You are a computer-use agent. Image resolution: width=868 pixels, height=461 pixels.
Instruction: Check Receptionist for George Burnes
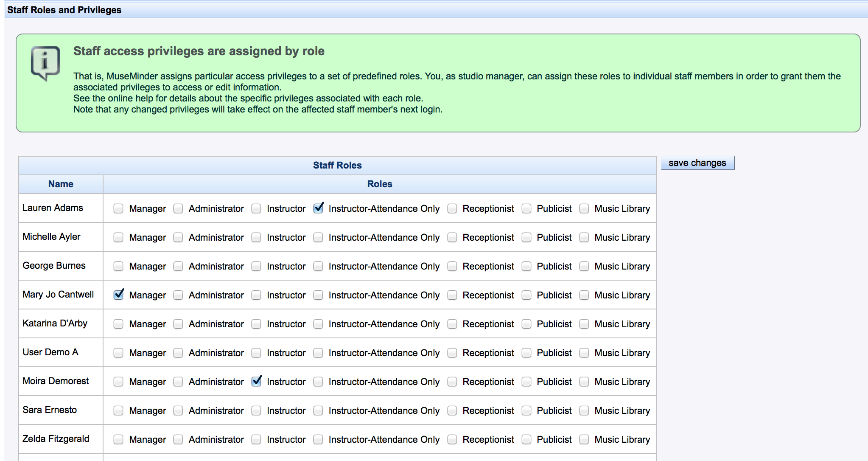452,266
